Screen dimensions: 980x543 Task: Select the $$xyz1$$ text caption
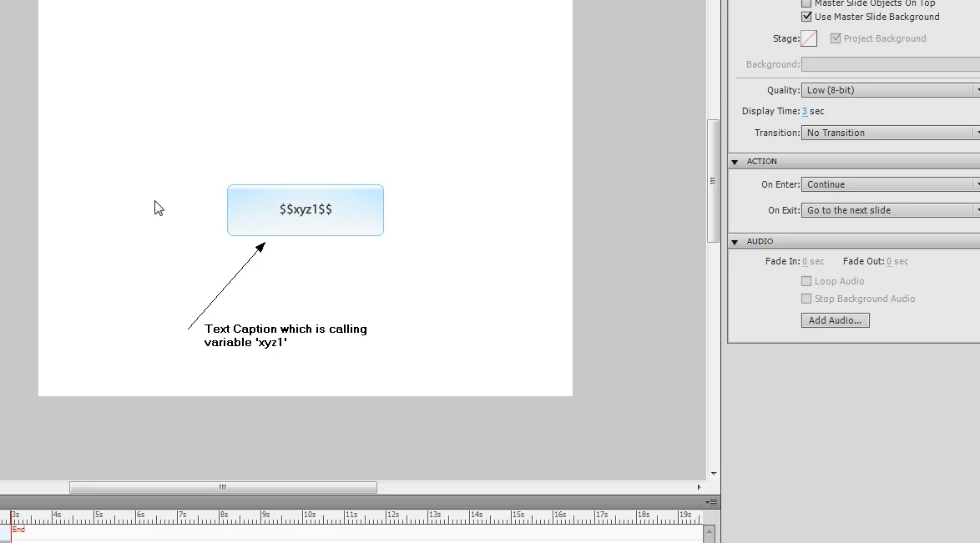306,210
